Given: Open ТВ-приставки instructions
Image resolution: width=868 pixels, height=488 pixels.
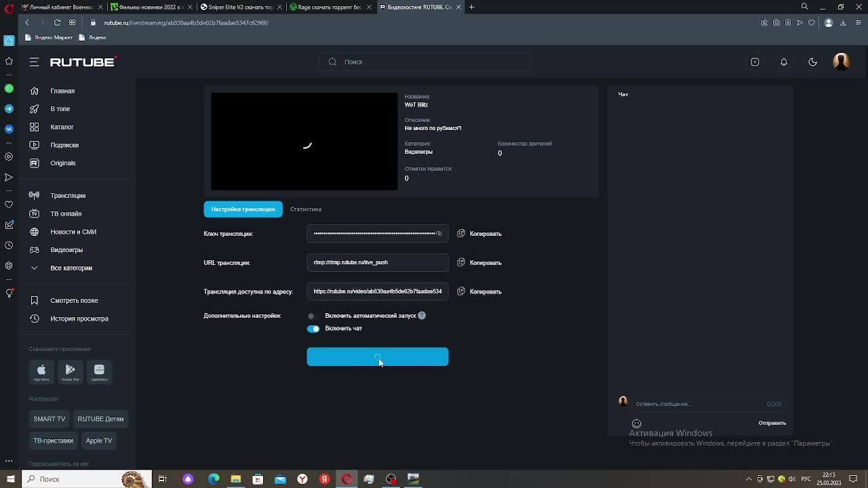Looking at the screenshot, I should click(x=54, y=441).
